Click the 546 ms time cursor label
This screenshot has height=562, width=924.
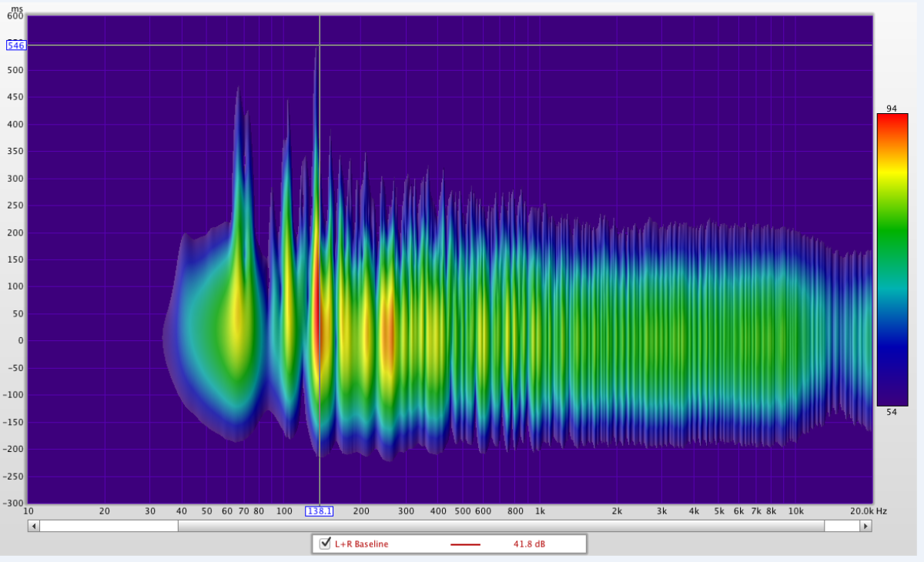(16, 45)
